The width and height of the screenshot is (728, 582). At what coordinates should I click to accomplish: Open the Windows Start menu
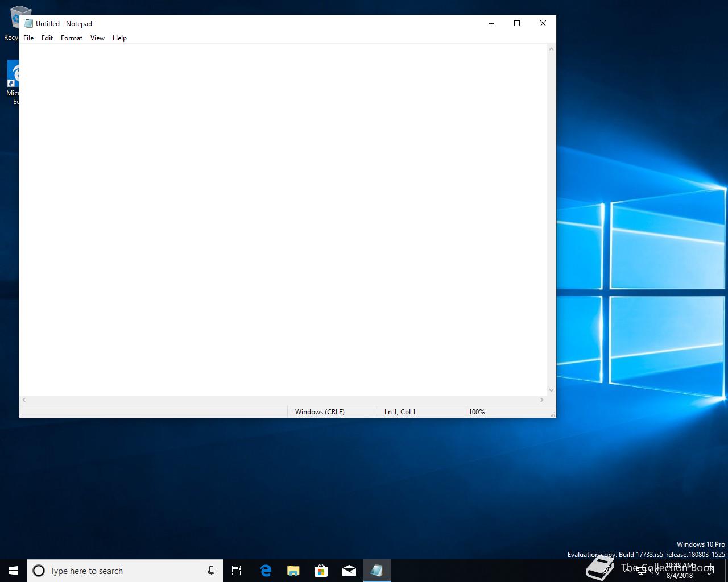pos(14,571)
